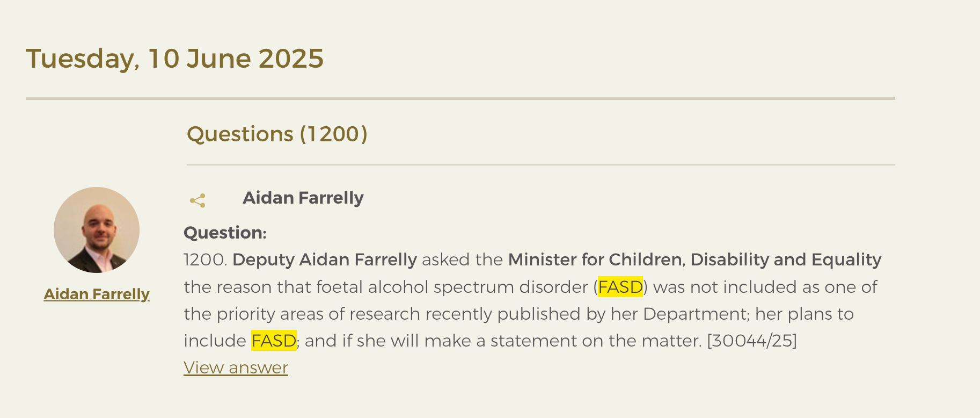This screenshot has width=980, height=418.
Task: Select the Questions (1200) heading
Action: point(277,134)
